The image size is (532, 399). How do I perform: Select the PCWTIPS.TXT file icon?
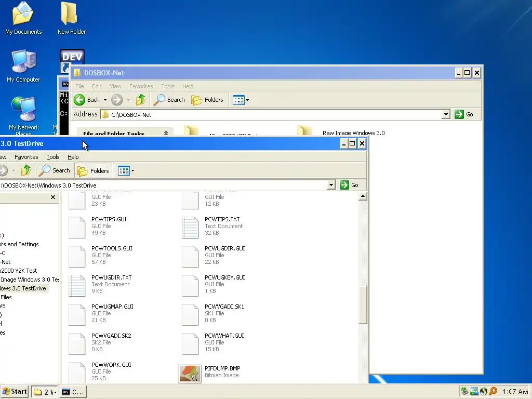point(190,227)
